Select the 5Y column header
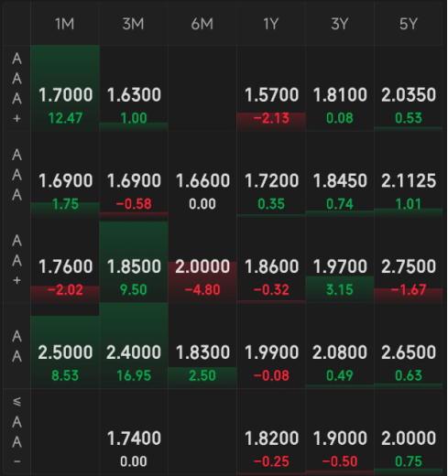Screen dimensions: 448x476 coord(409,24)
